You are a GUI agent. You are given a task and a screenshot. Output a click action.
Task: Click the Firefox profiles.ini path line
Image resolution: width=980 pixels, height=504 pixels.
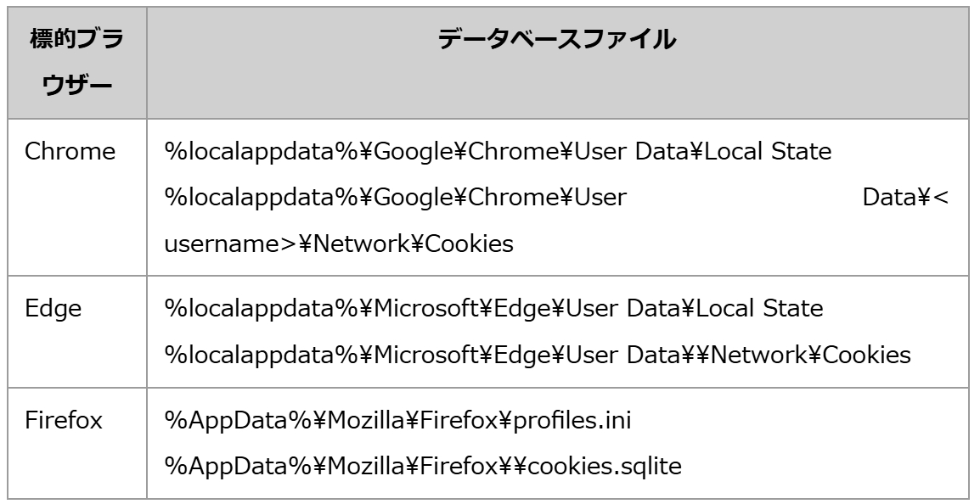click(397, 421)
